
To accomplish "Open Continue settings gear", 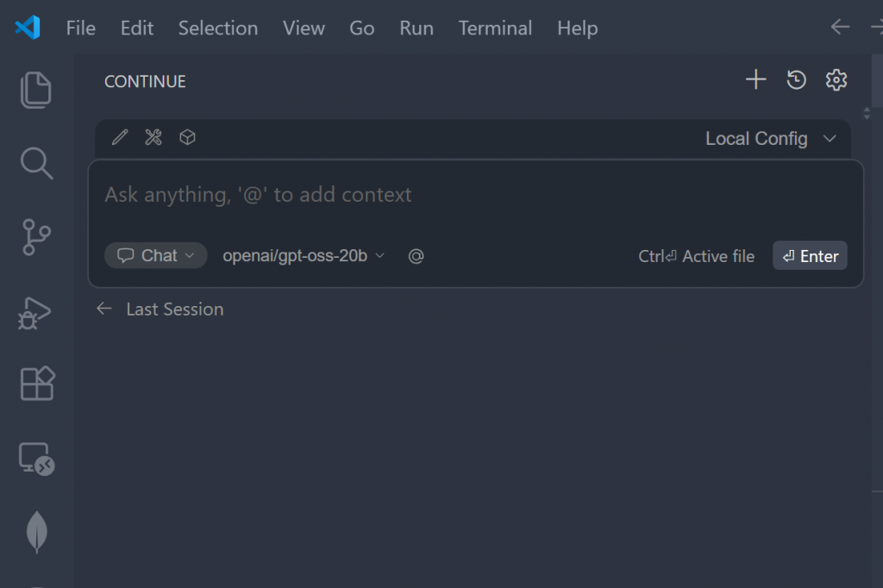I will (836, 80).
